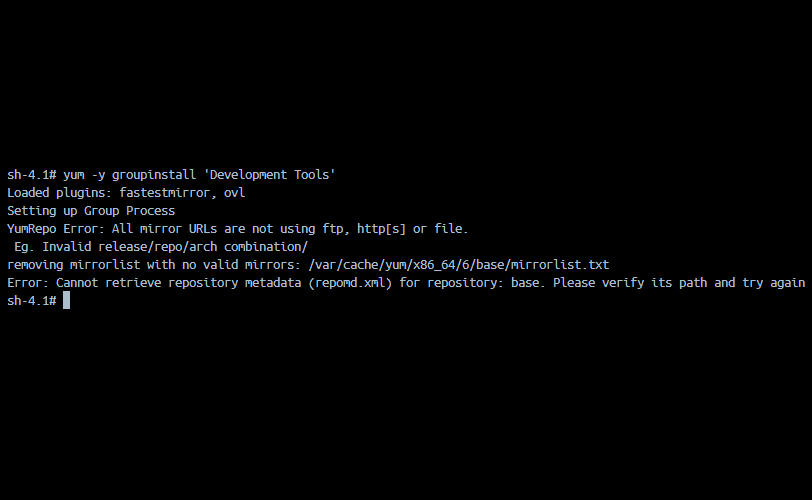Click the last 'sh-4.1#' shell prompt

(32, 301)
